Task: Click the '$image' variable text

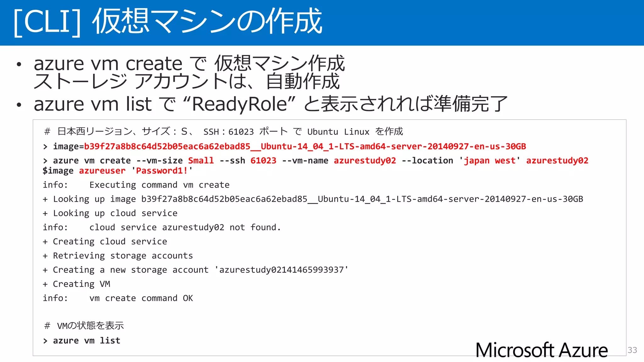Action: tap(58, 171)
